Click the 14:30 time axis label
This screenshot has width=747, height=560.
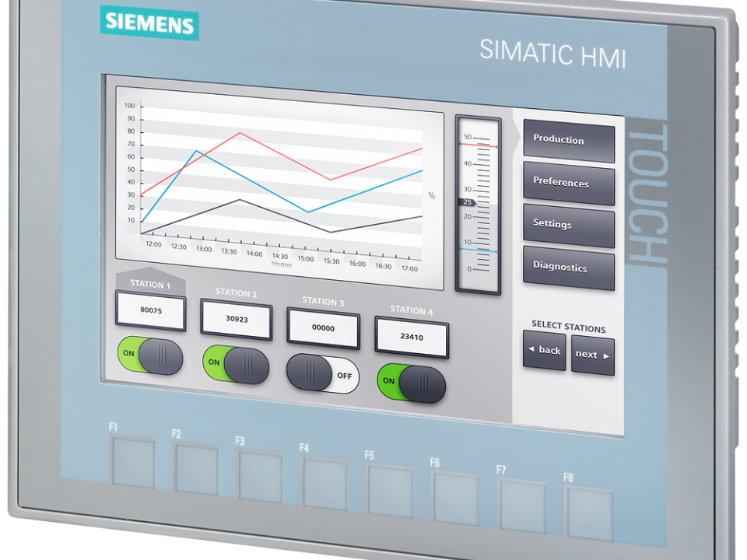coord(280,256)
